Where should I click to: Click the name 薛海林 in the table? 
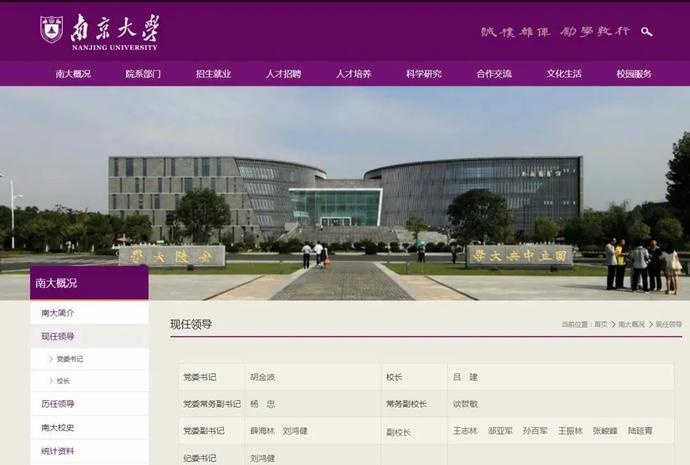tap(262, 431)
